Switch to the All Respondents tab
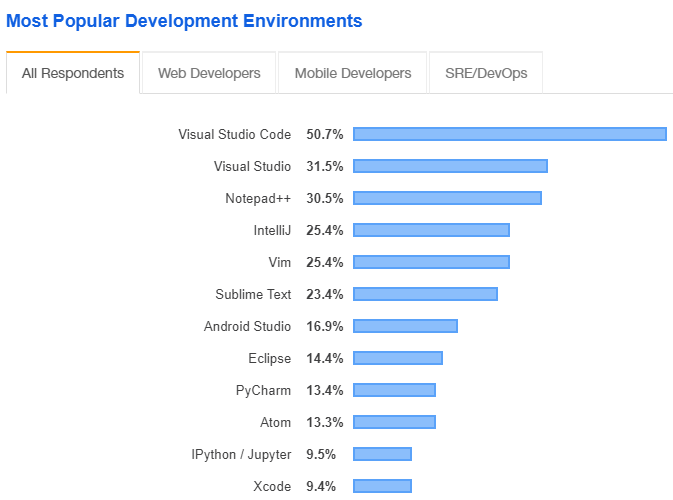Viewport: 673px width, 500px height. 73,73
